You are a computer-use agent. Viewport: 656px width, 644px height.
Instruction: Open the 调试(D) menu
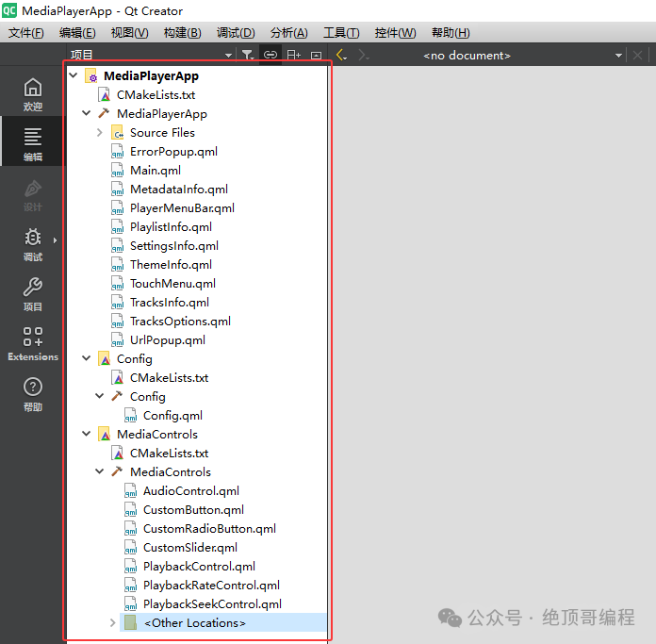[236, 33]
